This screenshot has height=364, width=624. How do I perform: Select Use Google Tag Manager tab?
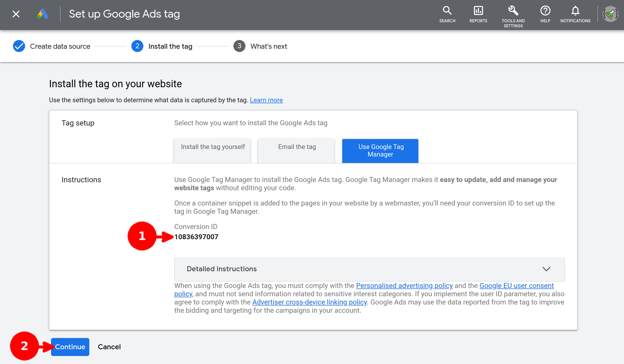[x=381, y=151]
